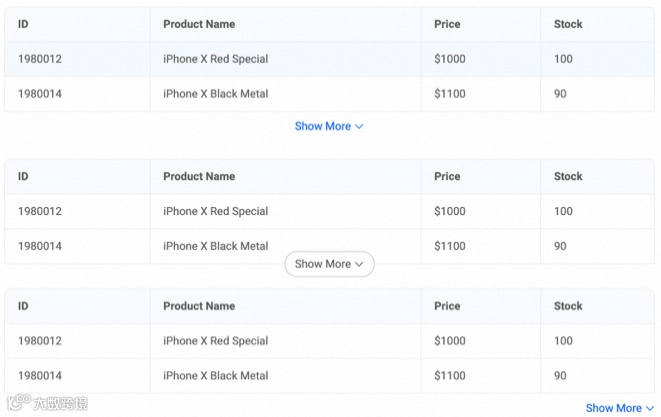Screen dimensions: 661x417
Task: Click Product Name header in the first table
Action: [199, 24]
